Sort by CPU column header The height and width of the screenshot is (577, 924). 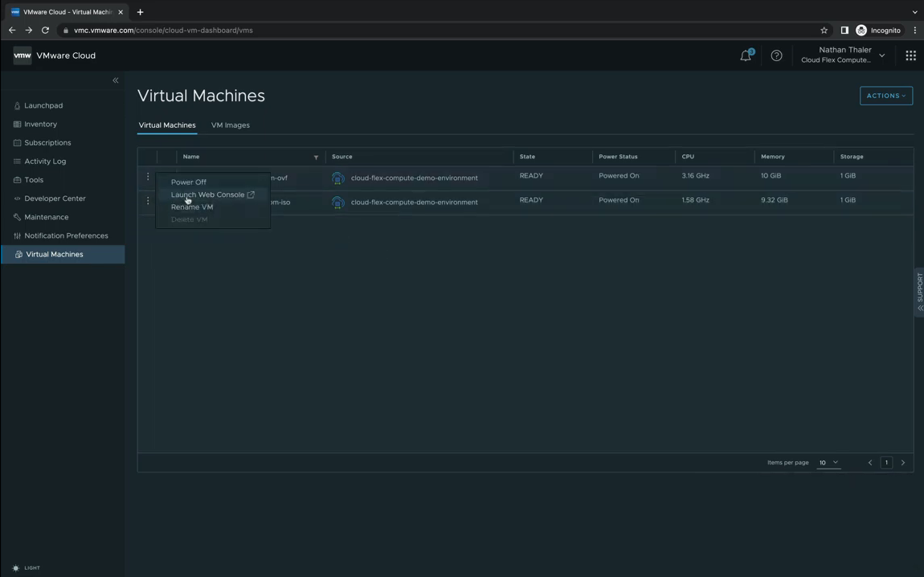pyautogui.click(x=688, y=157)
